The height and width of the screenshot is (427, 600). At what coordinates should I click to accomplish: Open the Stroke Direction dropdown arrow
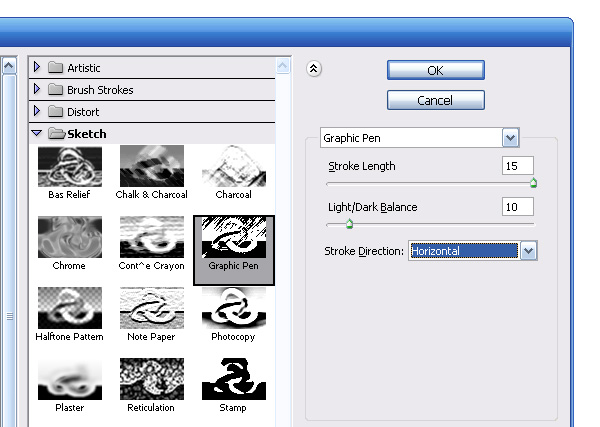pyautogui.click(x=528, y=251)
